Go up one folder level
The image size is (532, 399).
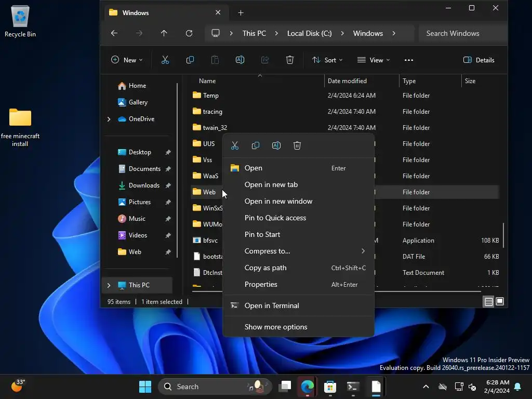(164, 33)
